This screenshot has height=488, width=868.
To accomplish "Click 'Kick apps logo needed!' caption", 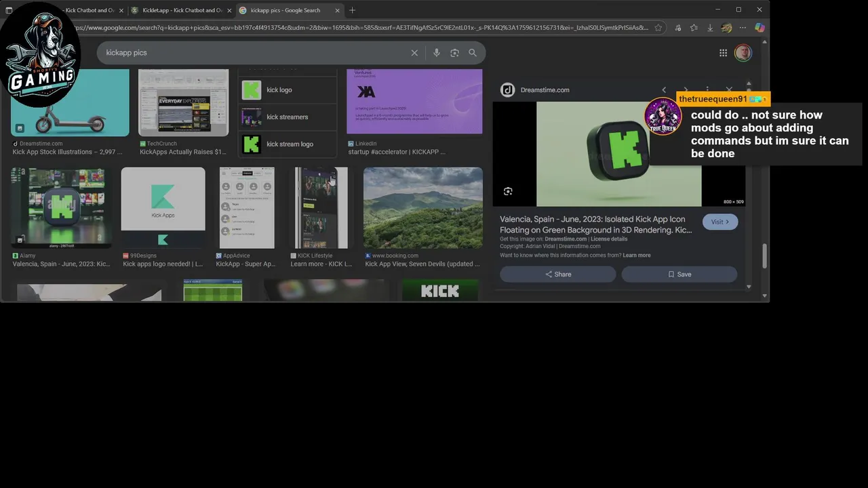I will click(163, 264).
